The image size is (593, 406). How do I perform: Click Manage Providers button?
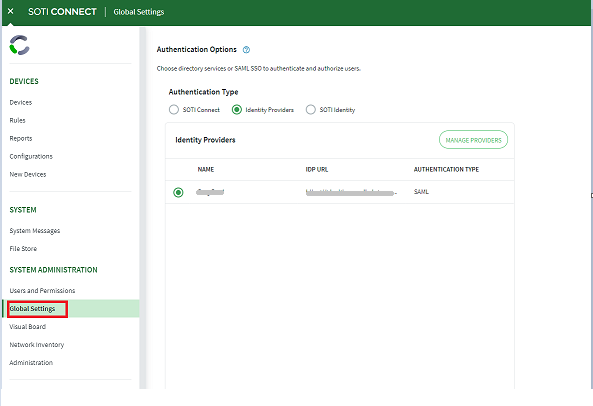(x=473, y=140)
